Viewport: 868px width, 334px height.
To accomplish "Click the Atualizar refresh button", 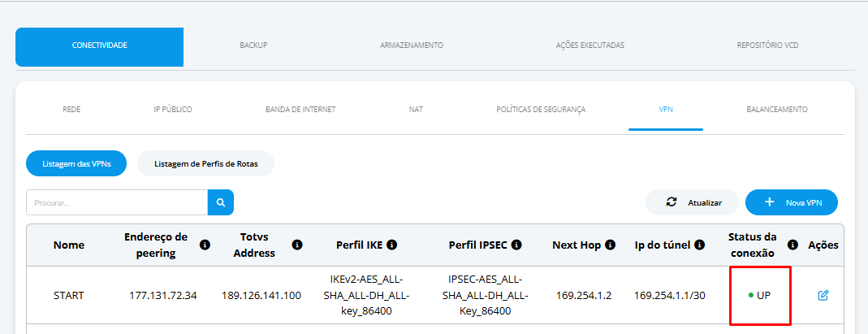I will tap(692, 202).
